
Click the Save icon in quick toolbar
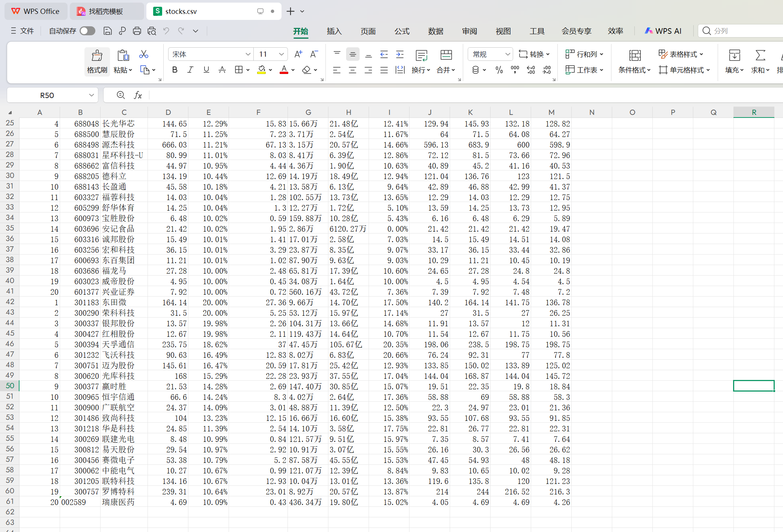tap(107, 31)
